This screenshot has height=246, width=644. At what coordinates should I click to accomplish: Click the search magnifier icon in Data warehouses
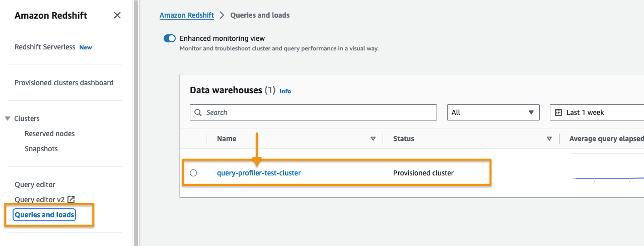coord(198,112)
